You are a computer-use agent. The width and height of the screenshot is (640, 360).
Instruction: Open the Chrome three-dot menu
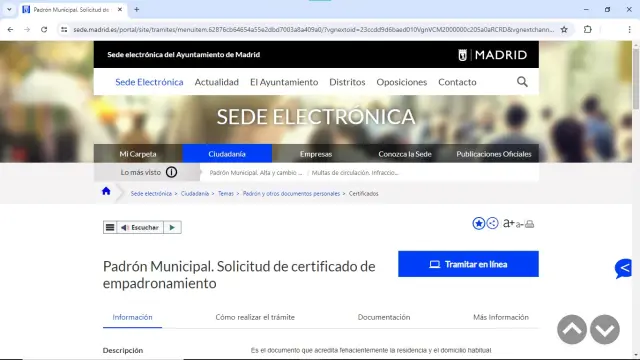[x=629, y=29]
